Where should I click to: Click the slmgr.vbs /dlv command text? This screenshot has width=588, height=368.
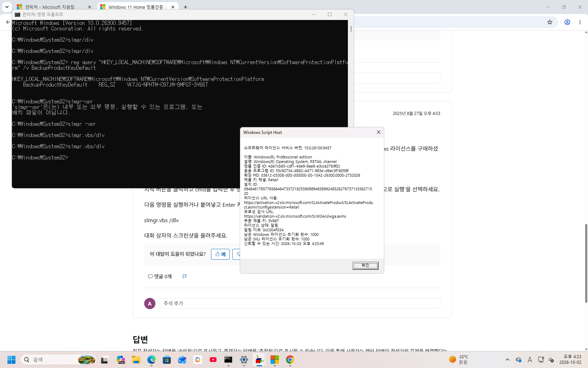(161, 220)
